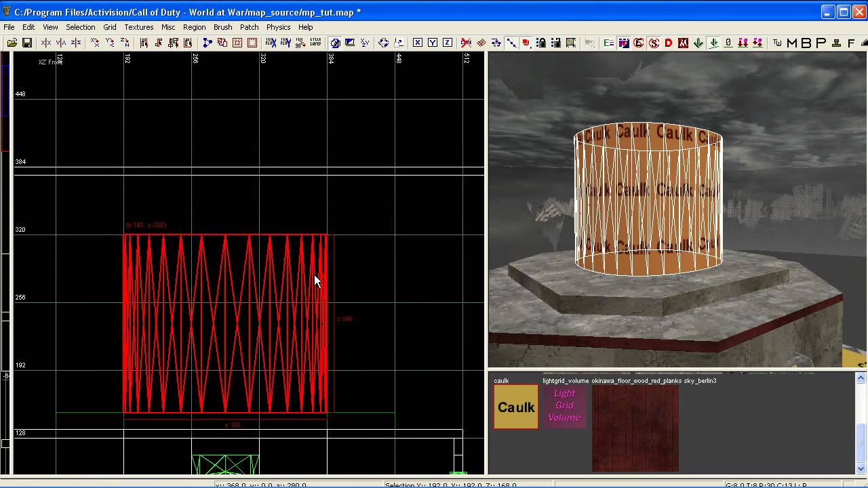Image resolution: width=868 pixels, height=488 pixels.
Task: Click the XY/ZY view cycle icon
Action: [365, 43]
